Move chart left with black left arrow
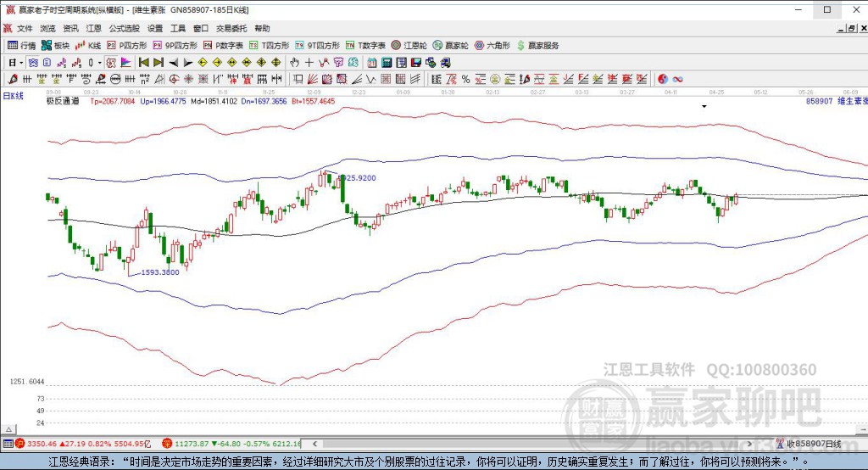This screenshot has width=868, height=470. [x=173, y=63]
